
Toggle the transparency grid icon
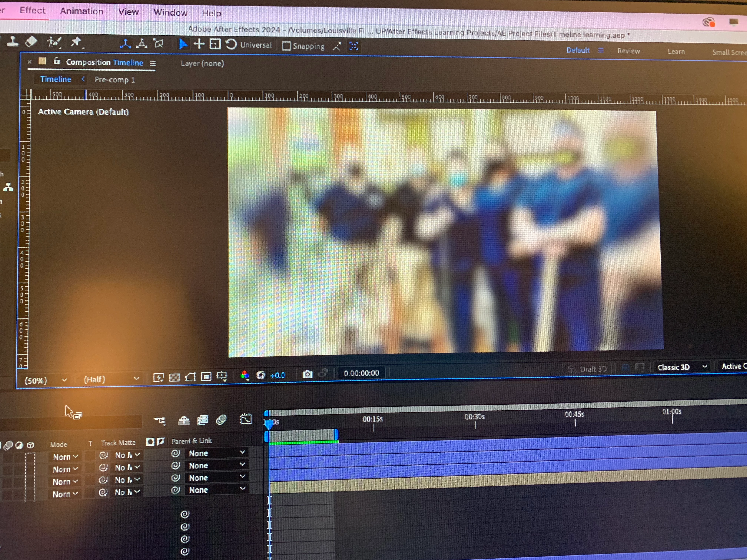click(174, 377)
